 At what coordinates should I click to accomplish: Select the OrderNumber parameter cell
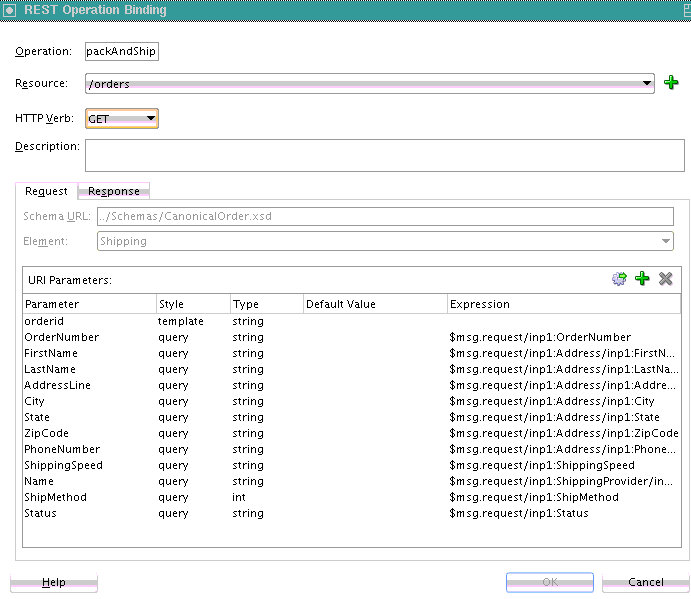pyautogui.click(x=90, y=337)
